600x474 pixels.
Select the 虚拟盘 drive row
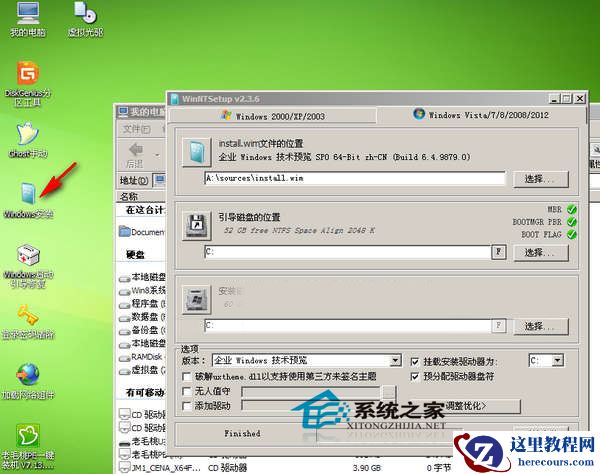coord(142,371)
